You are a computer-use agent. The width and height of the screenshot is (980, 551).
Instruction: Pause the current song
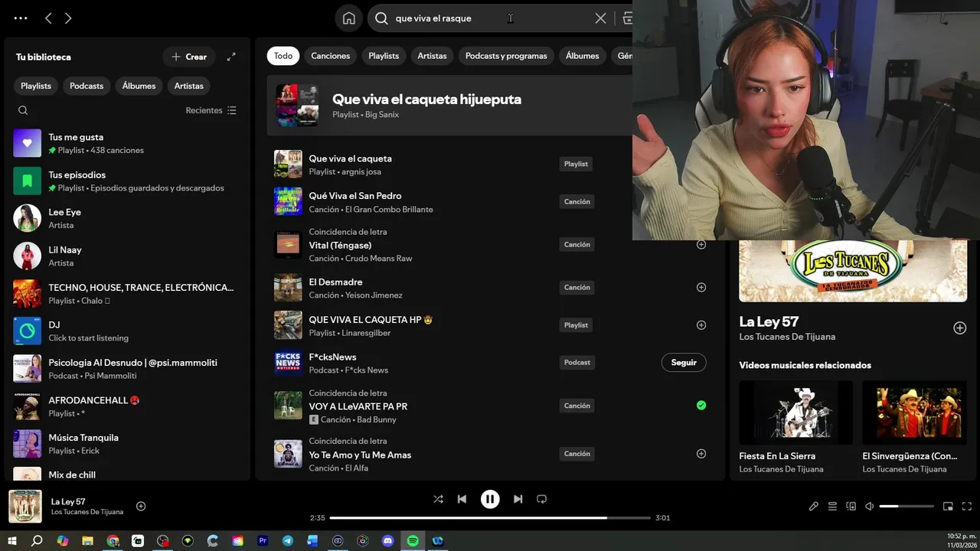pos(490,499)
